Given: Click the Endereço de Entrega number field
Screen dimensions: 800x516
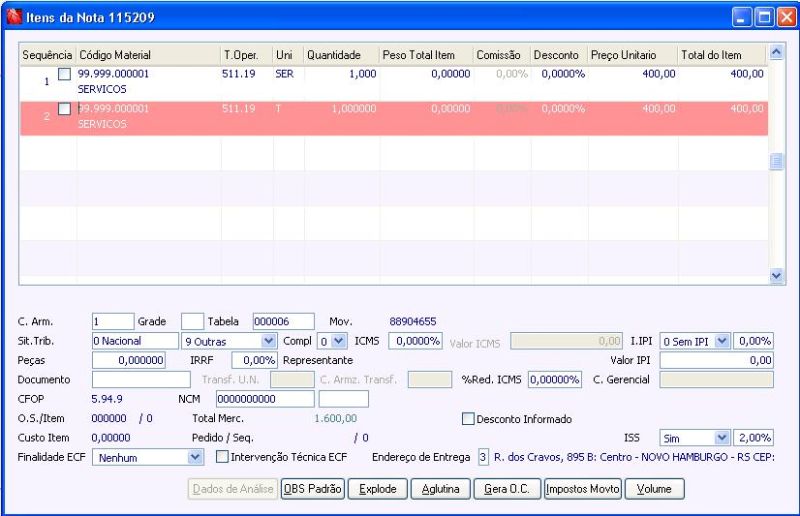Looking at the screenshot, I should coord(483,457).
